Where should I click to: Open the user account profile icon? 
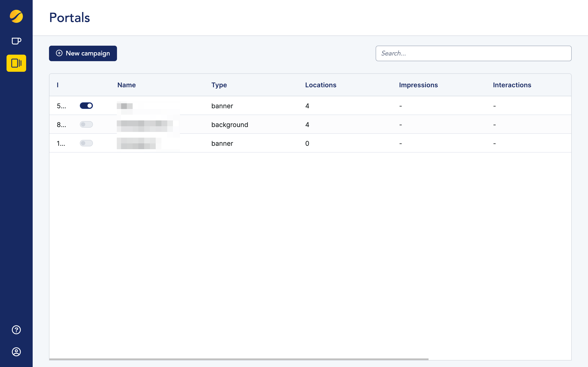16,352
